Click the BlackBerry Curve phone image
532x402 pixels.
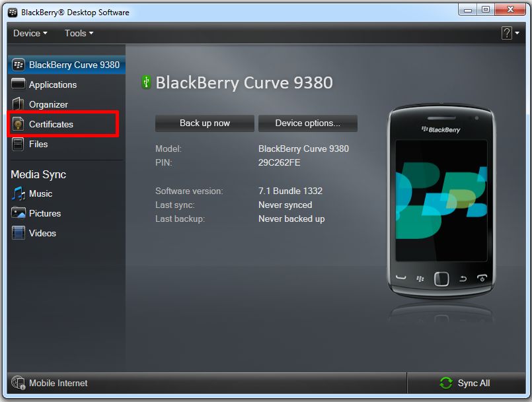pyautogui.click(x=441, y=201)
